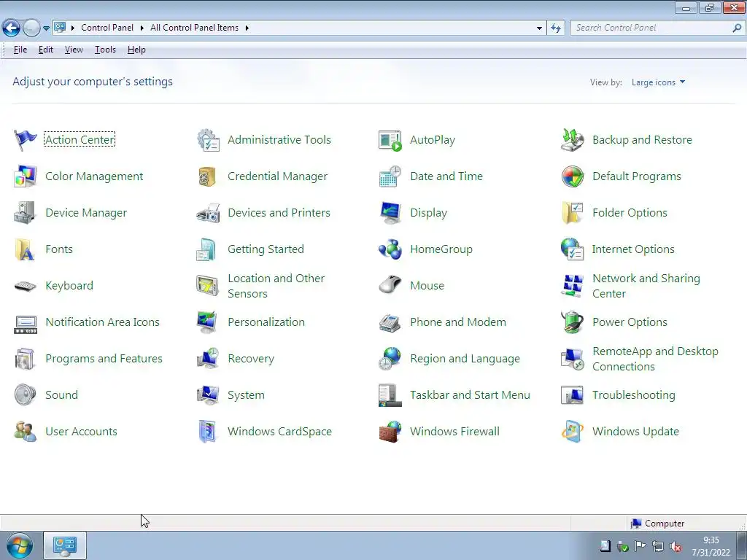747x560 pixels.
Task: Open the Windows Firewall brick wall icon
Action: tap(390, 432)
